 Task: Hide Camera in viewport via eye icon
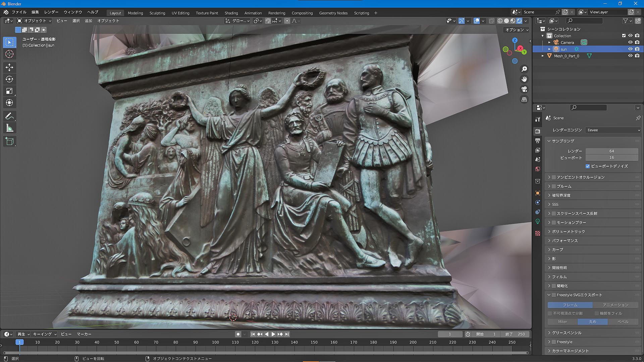pos(630,42)
